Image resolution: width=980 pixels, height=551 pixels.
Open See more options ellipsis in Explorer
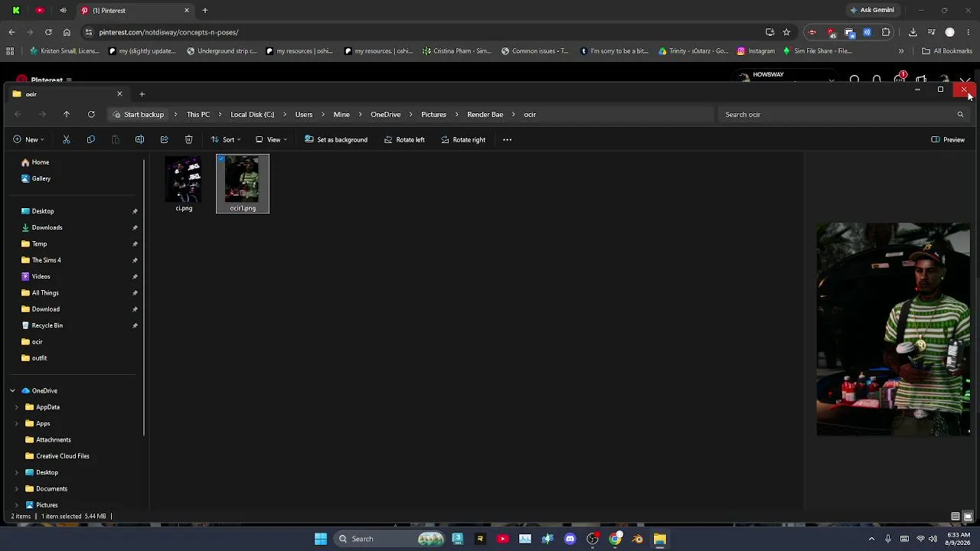[507, 139]
